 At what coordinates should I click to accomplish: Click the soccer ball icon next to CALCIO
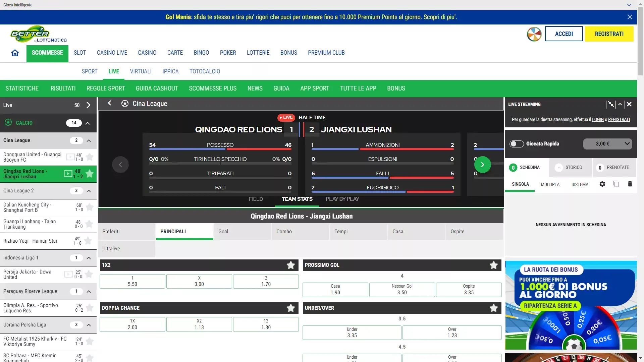[8, 123]
